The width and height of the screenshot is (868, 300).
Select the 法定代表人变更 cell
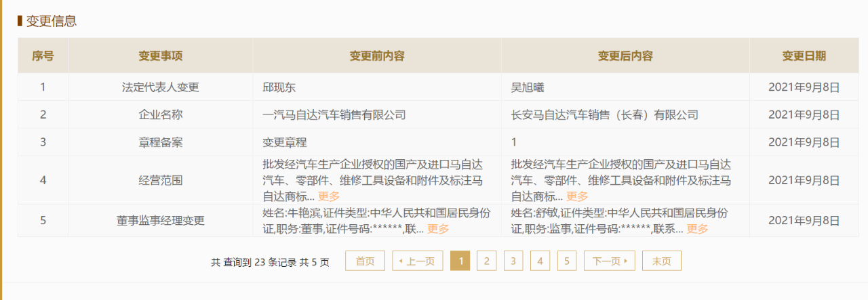coord(161,87)
